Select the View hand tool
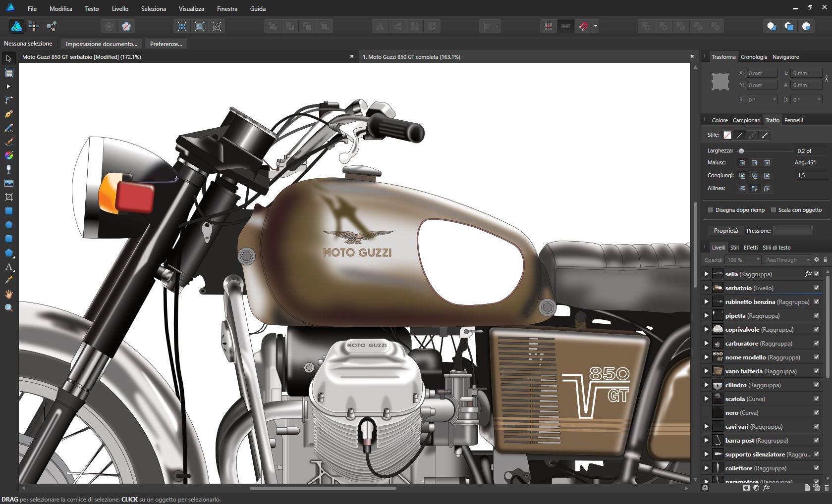The height and width of the screenshot is (504, 832). click(x=8, y=294)
